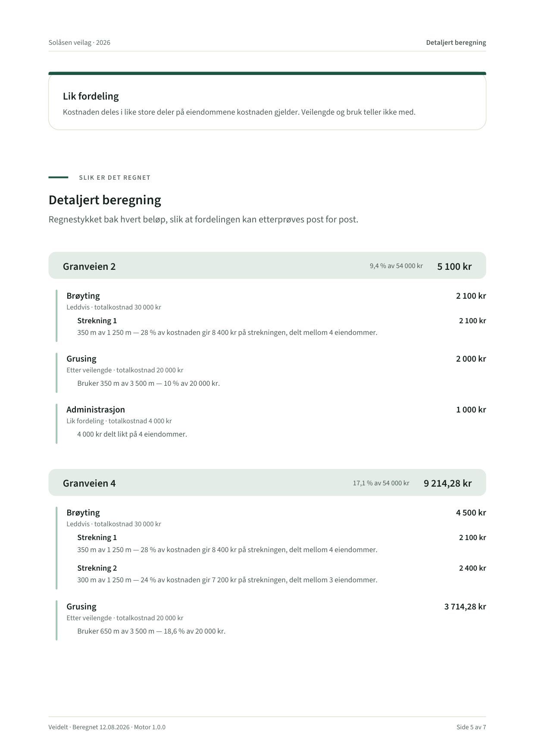The height and width of the screenshot is (756, 535).
Task: Click the SLIK ER DET REGNET label
Action: pos(115,178)
